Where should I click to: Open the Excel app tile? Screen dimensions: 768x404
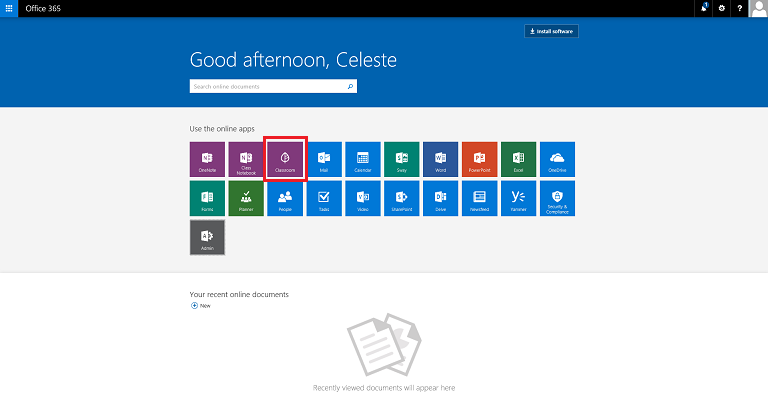518,159
